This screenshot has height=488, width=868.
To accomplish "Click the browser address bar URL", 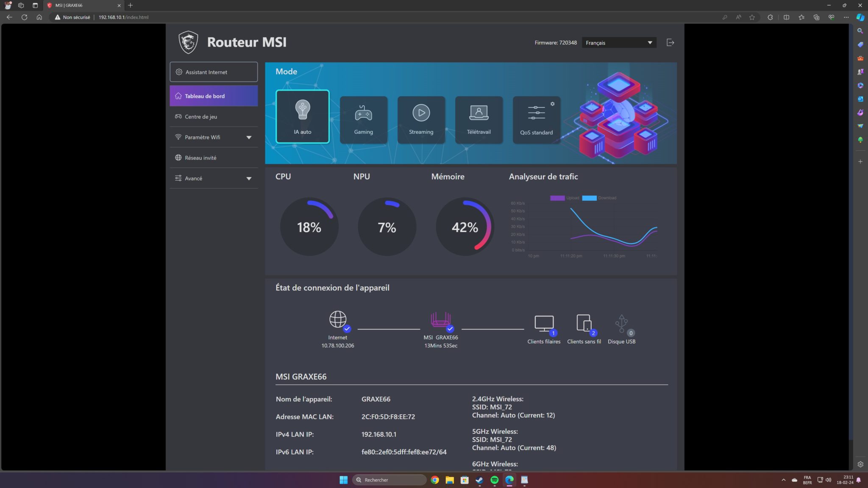I will (x=123, y=17).
